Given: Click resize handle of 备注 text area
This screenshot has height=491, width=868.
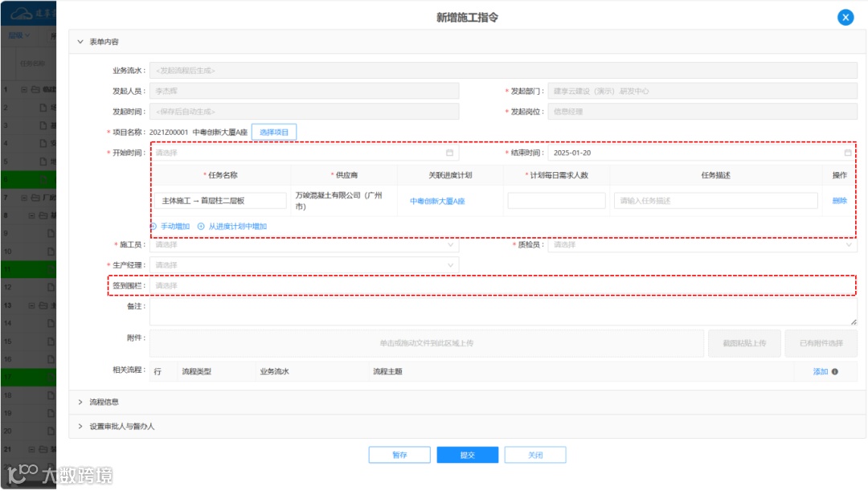Looking at the screenshot, I should click(854, 322).
